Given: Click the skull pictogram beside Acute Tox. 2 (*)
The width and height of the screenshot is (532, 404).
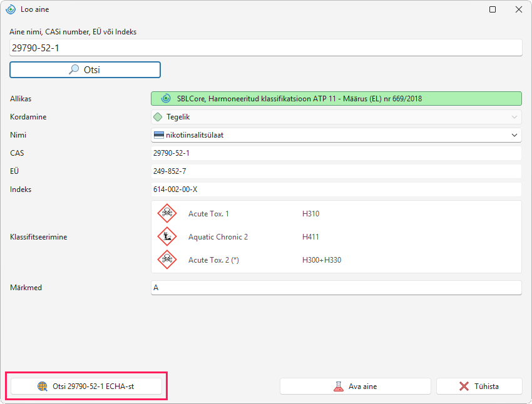Looking at the screenshot, I should click(167, 260).
